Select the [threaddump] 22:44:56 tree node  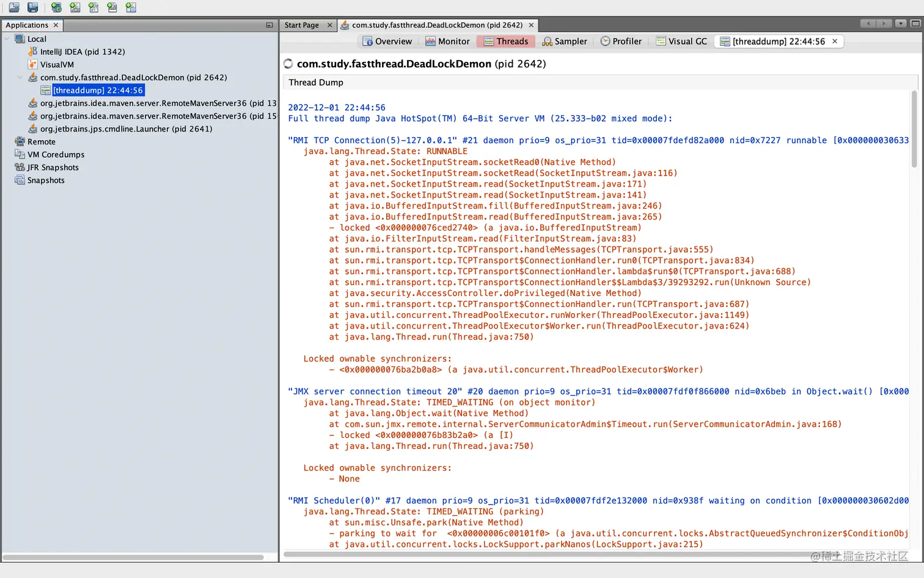[98, 90]
